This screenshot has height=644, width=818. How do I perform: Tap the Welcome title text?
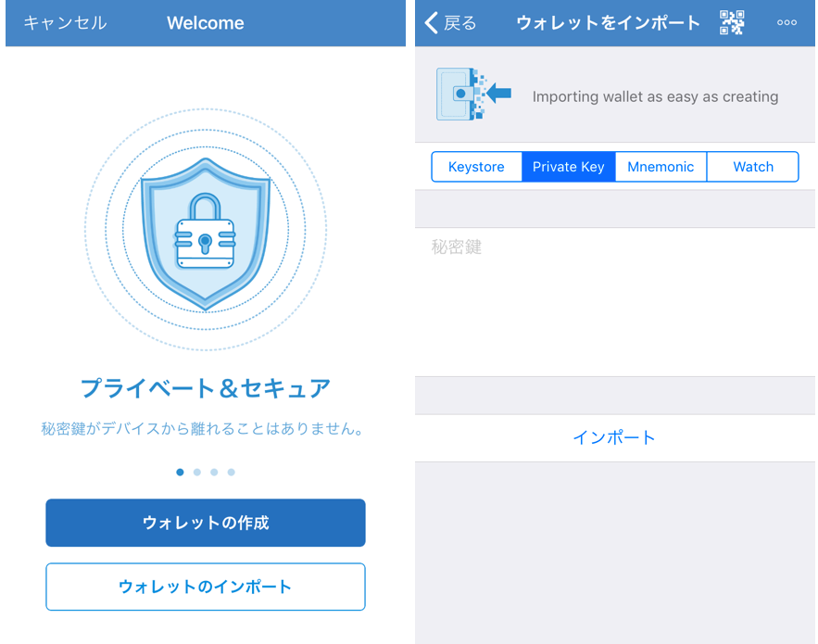coord(206,23)
